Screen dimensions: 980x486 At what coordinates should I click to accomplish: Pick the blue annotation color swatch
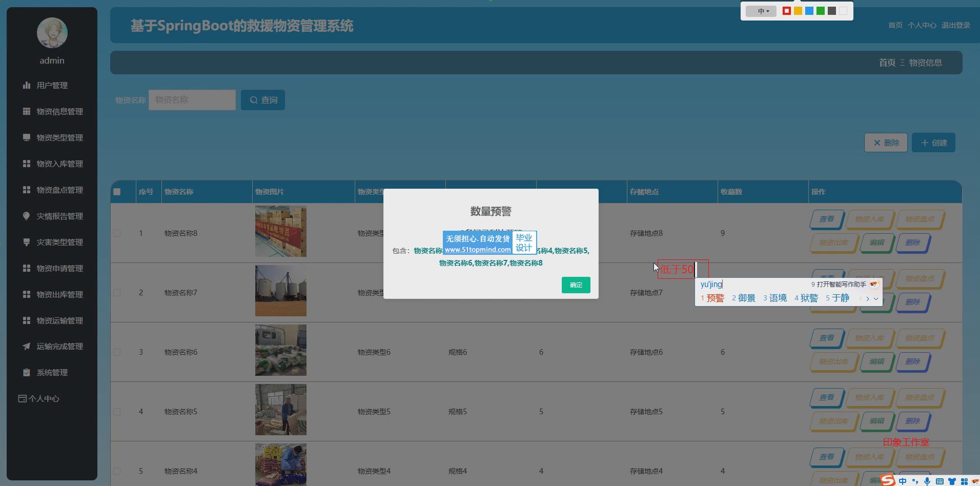coord(809,11)
